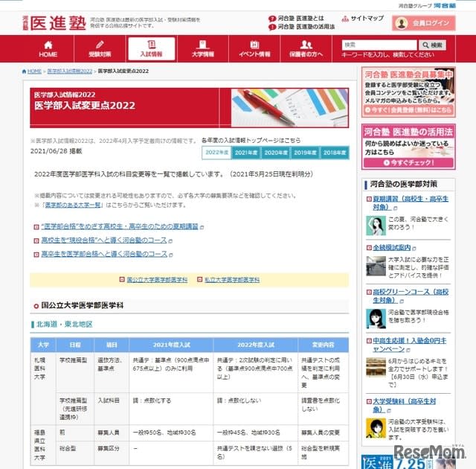The height and width of the screenshot is (469, 476).
Task: Switch to the 2019年度 tab
Action: (x=305, y=153)
